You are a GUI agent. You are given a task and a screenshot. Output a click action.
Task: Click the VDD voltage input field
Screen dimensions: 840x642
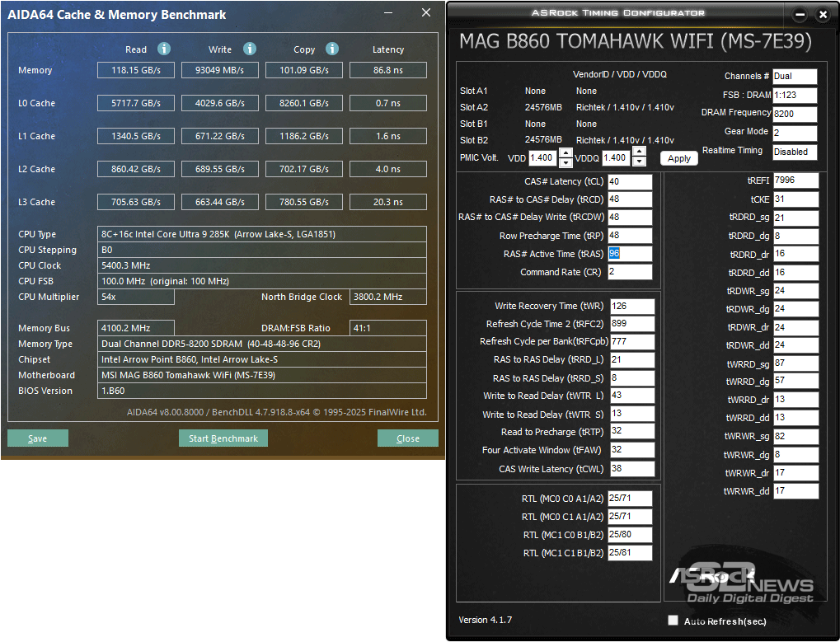click(543, 158)
